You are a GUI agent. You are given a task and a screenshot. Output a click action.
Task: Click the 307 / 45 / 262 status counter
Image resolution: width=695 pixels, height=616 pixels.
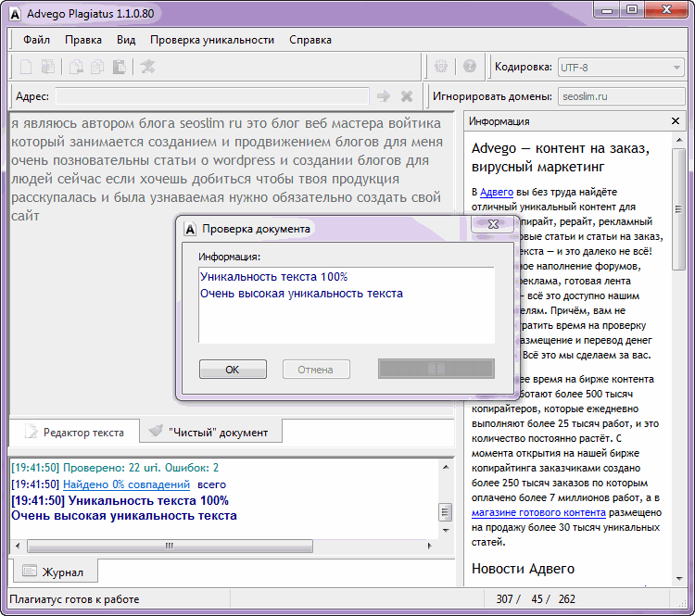coord(536,599)
